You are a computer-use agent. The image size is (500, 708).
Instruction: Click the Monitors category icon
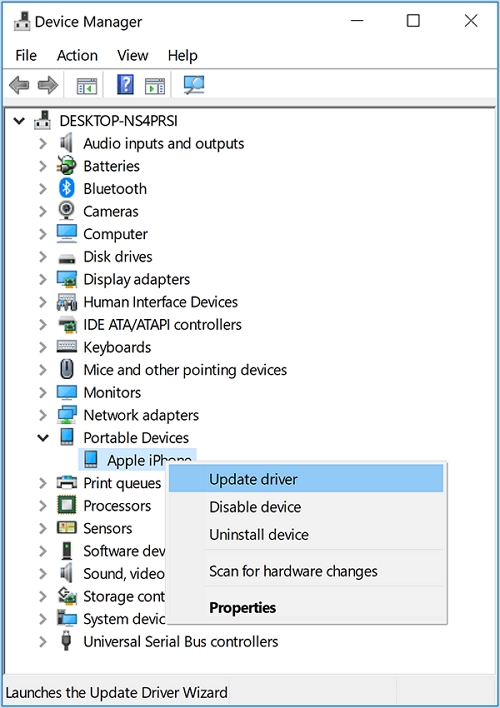[x=67, y=392]
